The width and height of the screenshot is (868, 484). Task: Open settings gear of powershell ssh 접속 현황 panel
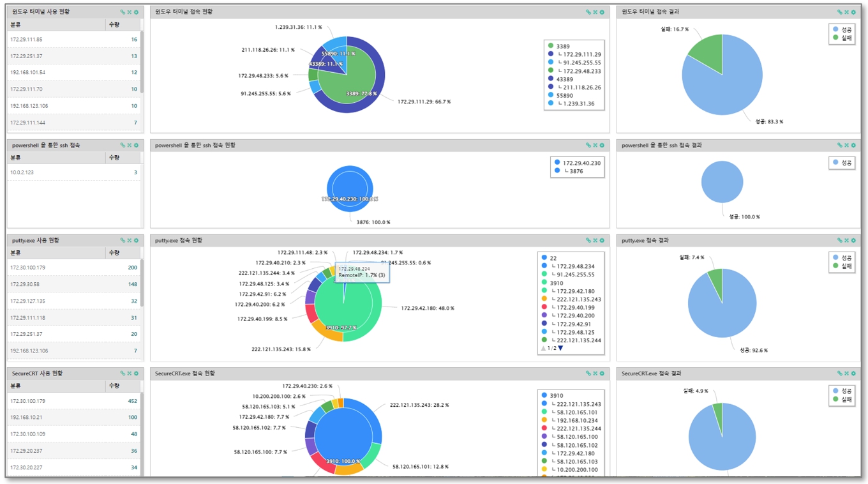pyautogui.click(x=602, y=146)
